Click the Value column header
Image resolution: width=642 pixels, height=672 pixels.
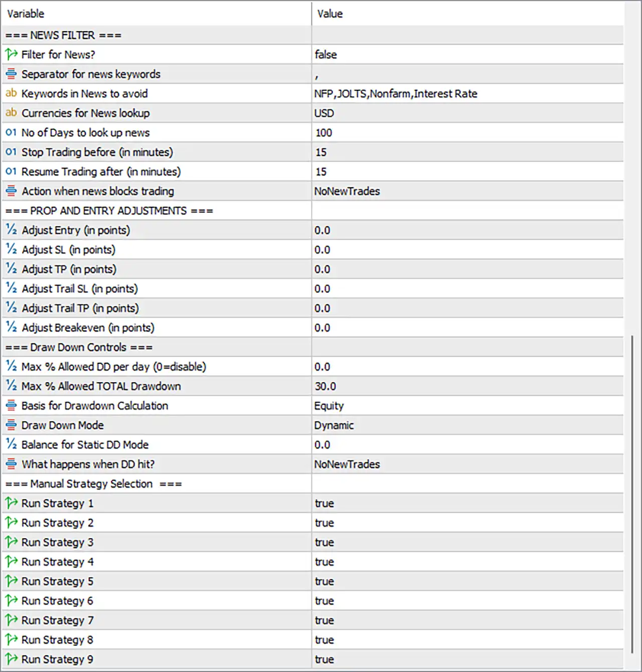(467, 14)
